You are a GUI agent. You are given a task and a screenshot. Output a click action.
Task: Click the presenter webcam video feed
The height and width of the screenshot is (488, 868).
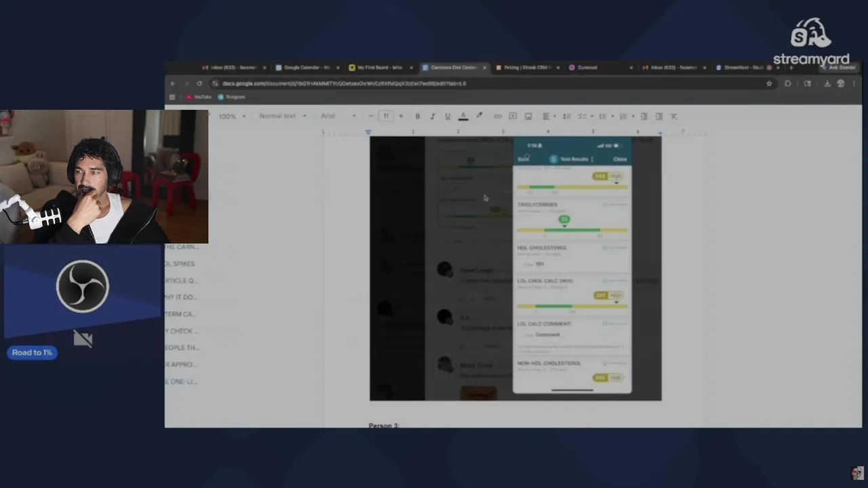coord(104,176)
